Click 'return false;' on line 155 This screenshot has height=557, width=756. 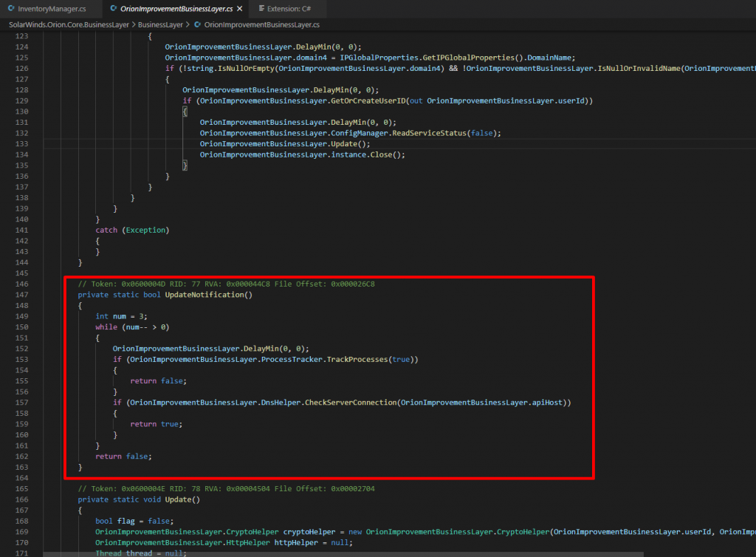(158, 381)
